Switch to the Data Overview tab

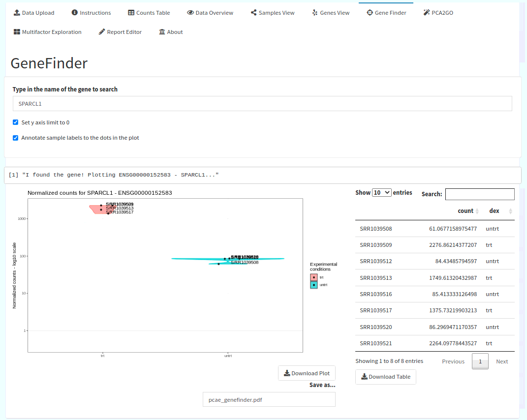pos(210,13)
